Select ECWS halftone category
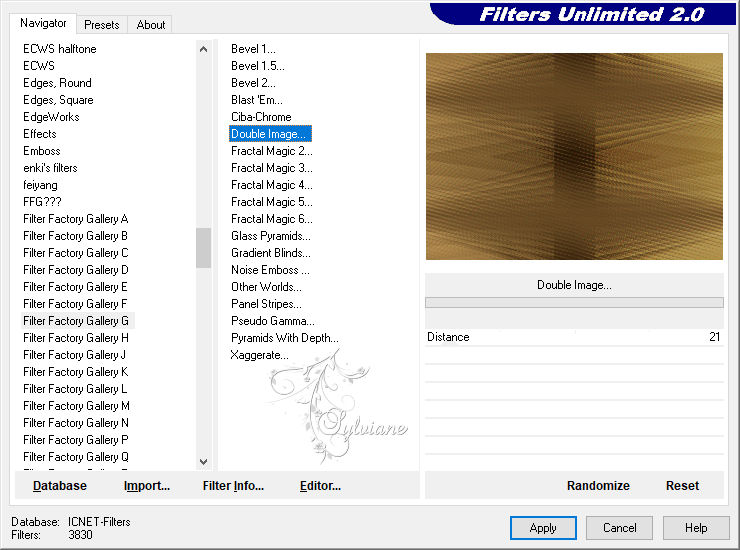 (x=59, y=49)
